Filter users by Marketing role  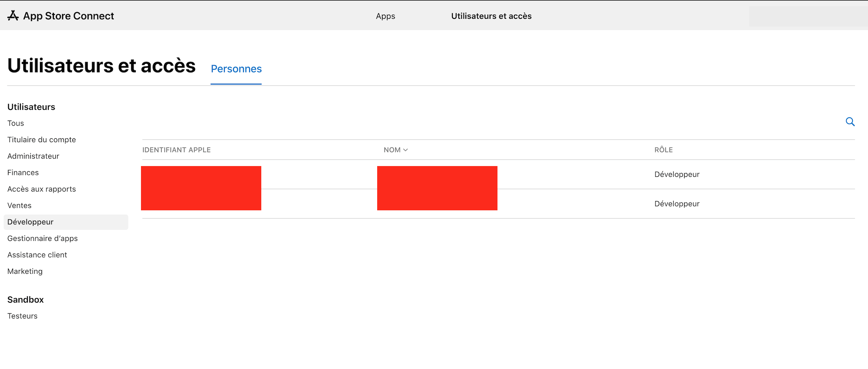tap(25, 271)
